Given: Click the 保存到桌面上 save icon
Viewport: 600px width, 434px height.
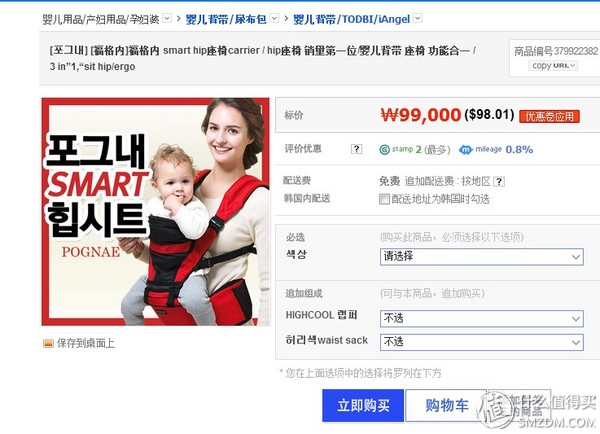Looking at the screenshot, I should (48, 343).
